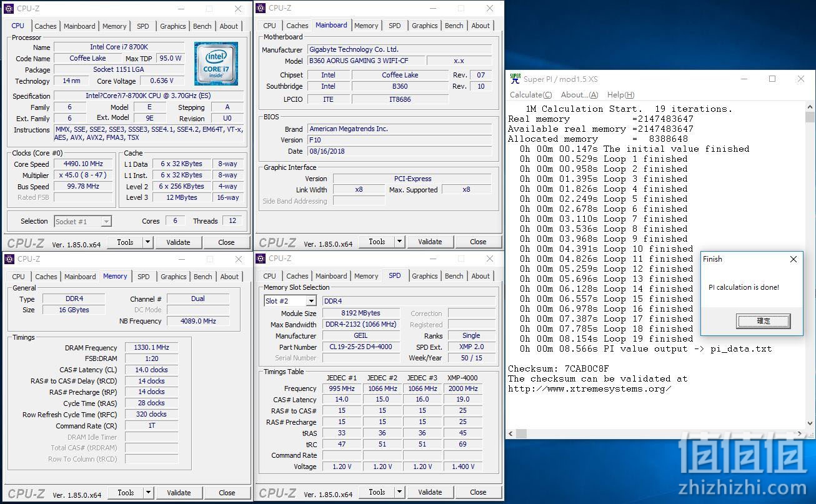Click Super PI horizontal scrollbar left arrow
Viewport: 816px width, 504px height.
coord(510,433)
